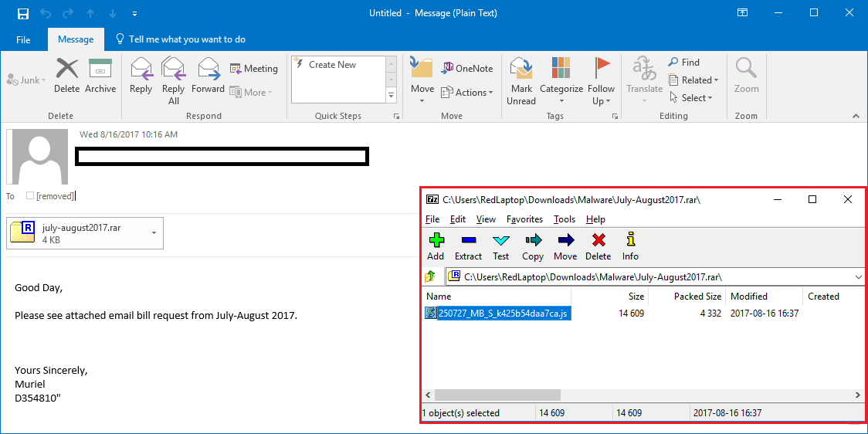The height and width of the screenshot is (434, 868).
Task: Open Customize Quick Access Toolbar dropdown
Action: point(136,13)
